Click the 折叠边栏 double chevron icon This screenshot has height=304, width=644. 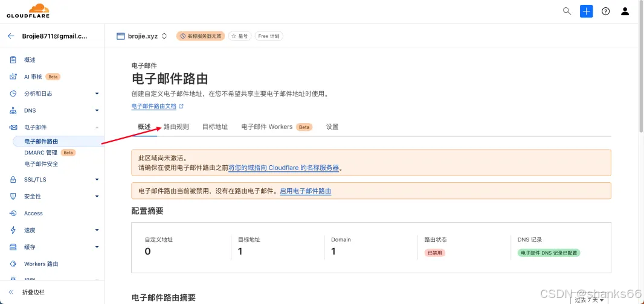click(11, 293)
